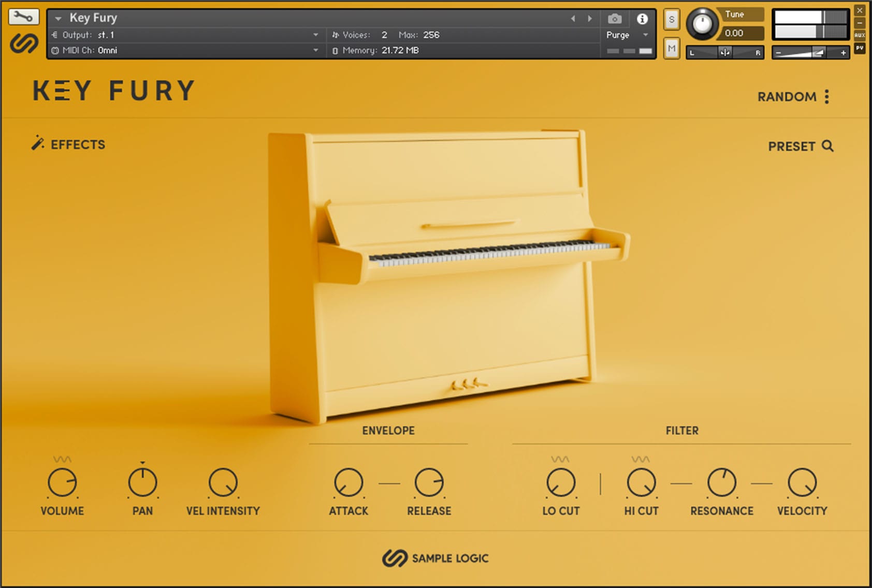Go to previous instrument arrow
872x588 pixels.
(573, 19)
